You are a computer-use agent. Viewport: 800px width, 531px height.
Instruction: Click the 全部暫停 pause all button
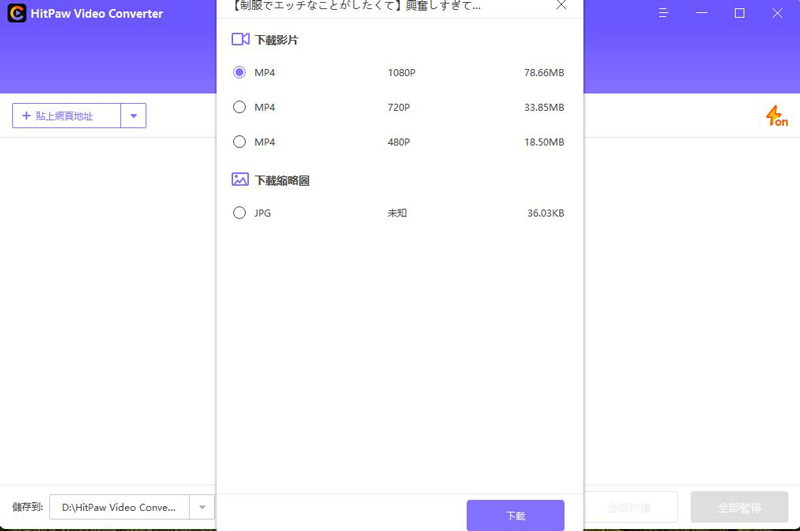pyautogui.click(x=739, y=507)
